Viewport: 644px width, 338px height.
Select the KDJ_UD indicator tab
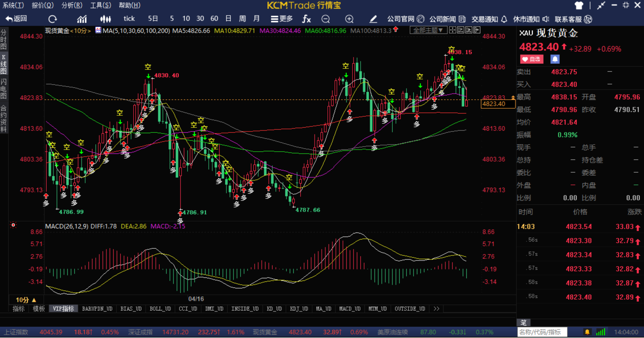point(299,309)
